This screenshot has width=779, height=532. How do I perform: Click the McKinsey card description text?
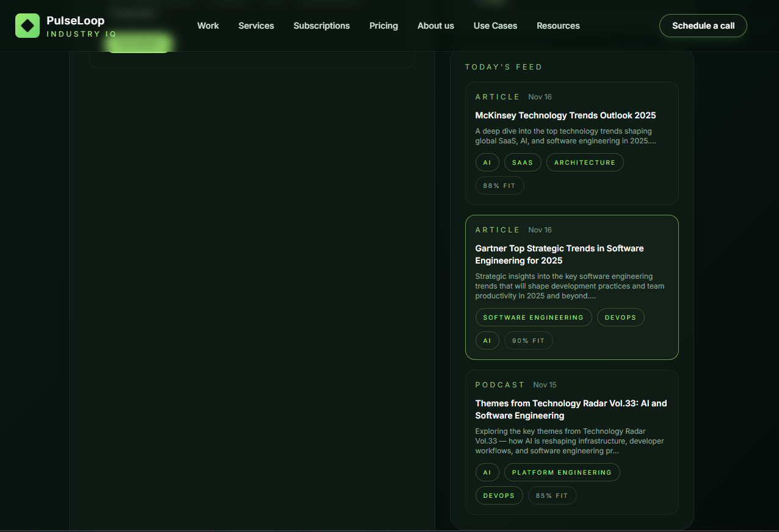tap(567, 136)
